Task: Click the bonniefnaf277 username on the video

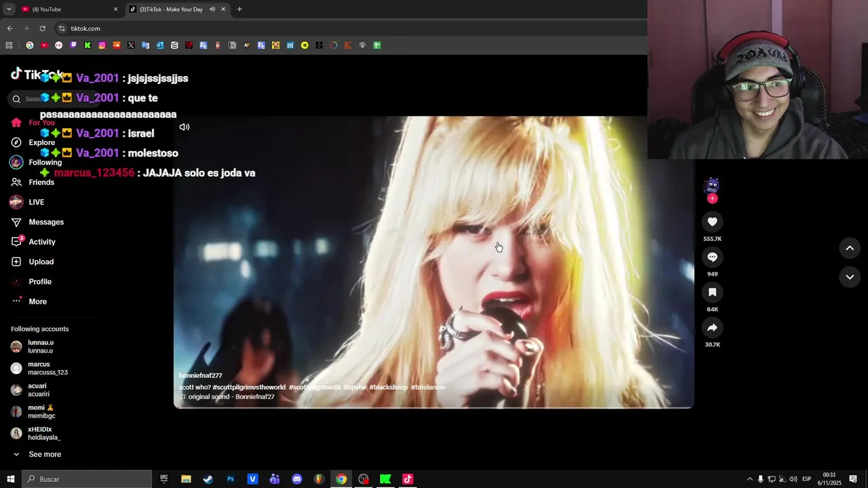Action: [201, 375]
